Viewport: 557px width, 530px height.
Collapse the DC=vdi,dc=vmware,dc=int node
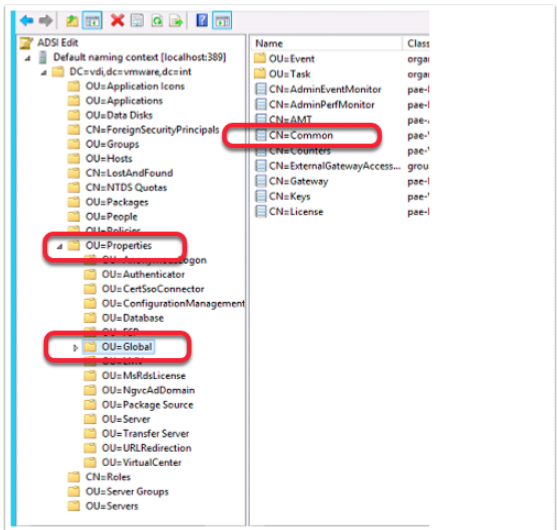(x=43, y=73)
